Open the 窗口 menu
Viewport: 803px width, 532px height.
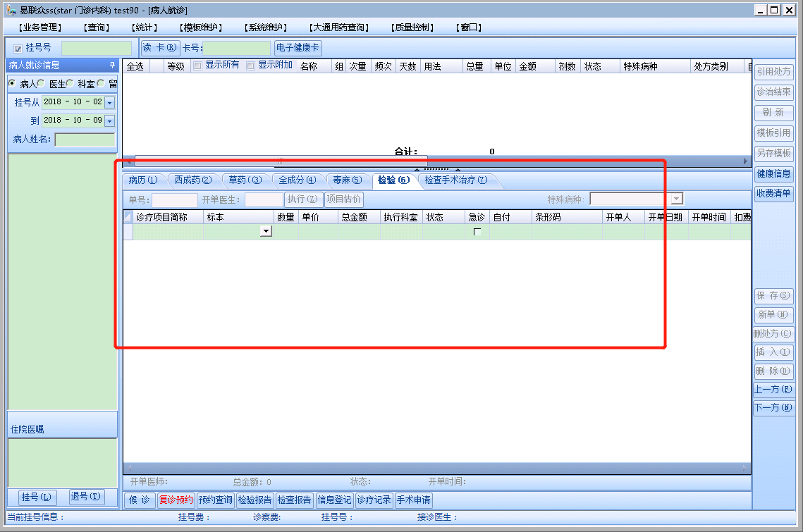click(x=469, y=27)
